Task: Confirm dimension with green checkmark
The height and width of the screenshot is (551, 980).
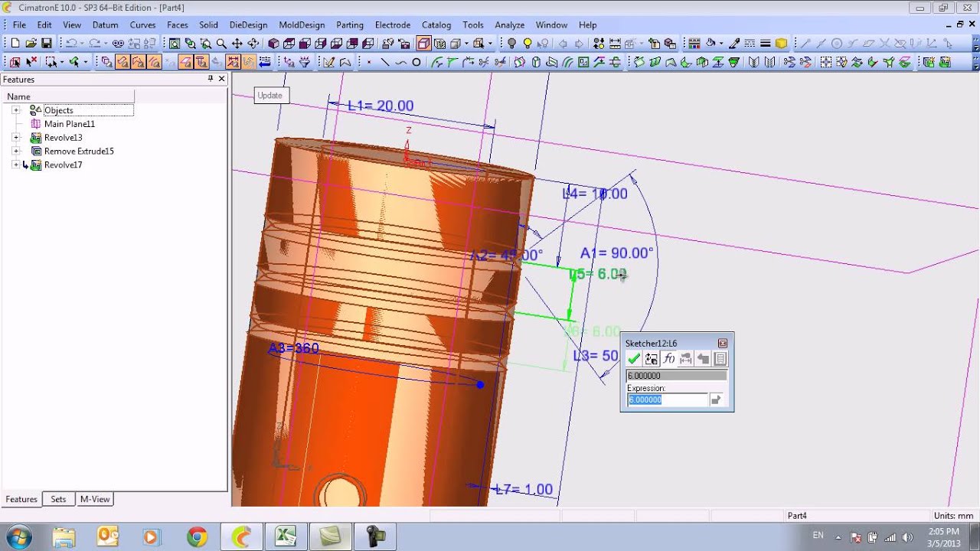Action: tap(633, 358)
